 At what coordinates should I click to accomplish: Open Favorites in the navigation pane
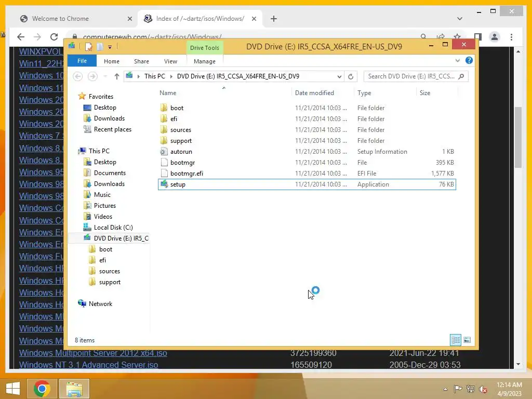(x=101, y=96)
